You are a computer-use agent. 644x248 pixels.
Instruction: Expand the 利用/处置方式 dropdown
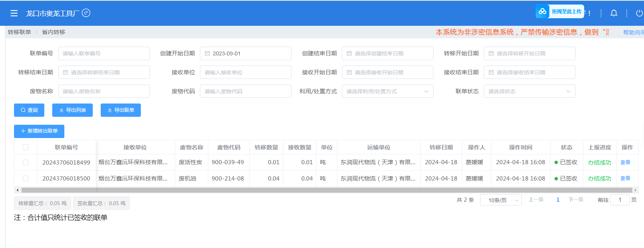click(387, 91)
